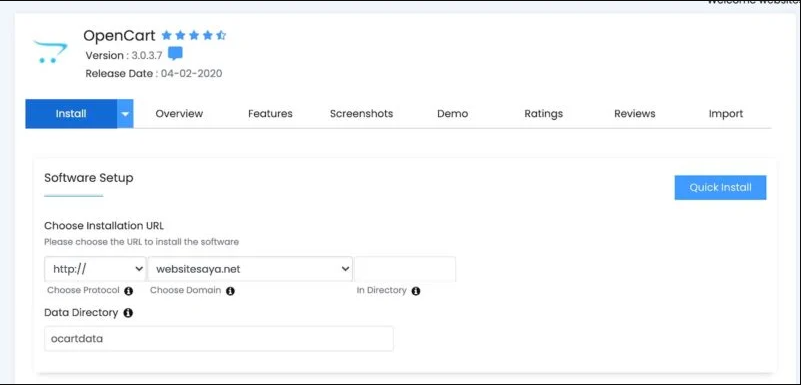Click the OpenCart star rating icons
Image resolution: width=801 pixels, height=385 pixels.
[194, 35]
